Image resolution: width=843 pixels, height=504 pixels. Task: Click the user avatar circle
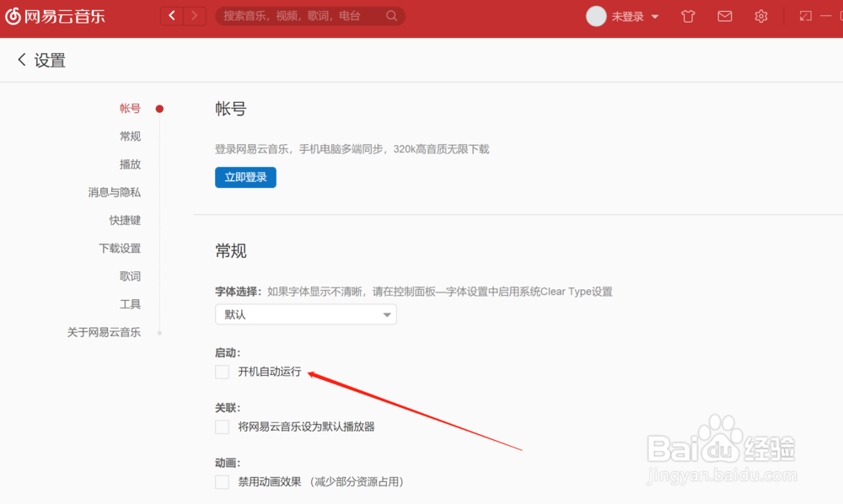(596, 16)
